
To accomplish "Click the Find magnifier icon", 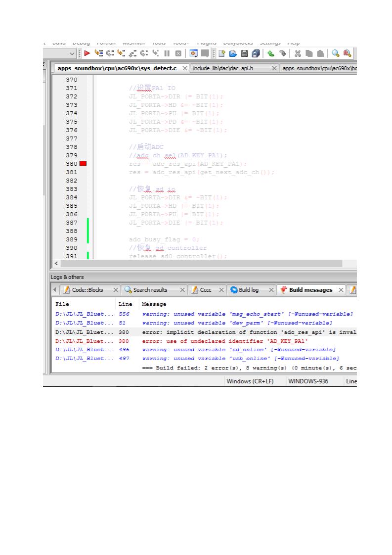I will point(336,53).
